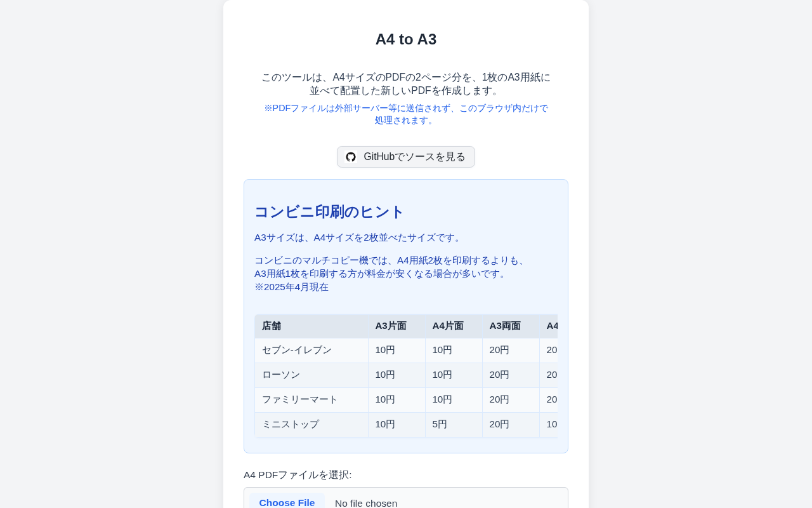Select the ローソン store cell

click(x=281, y=375)
